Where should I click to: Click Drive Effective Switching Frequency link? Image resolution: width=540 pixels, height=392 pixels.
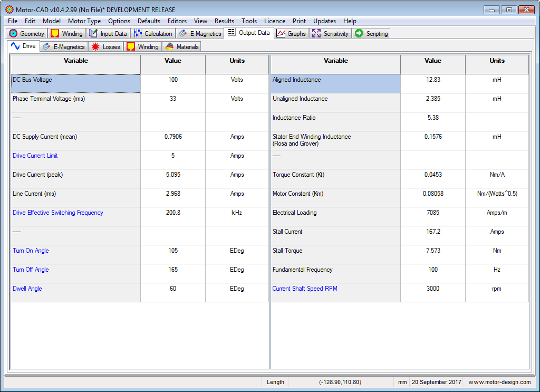click(x=58, y=213)
